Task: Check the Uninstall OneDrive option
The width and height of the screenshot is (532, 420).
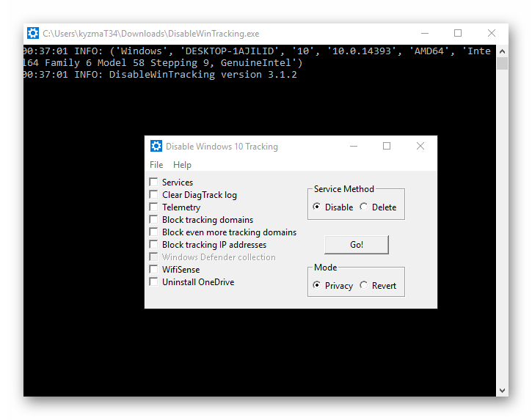Action: click(x=153, y=281)
